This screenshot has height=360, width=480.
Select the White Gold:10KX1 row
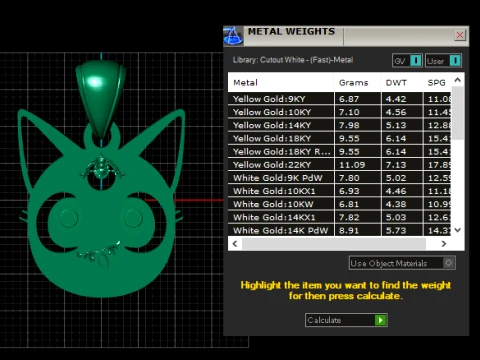(x=340, y=191)
